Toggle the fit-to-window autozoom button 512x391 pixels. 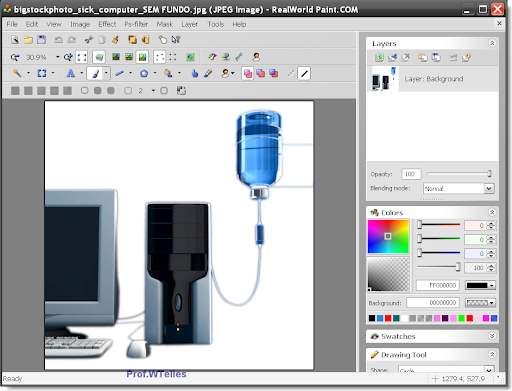82,57
